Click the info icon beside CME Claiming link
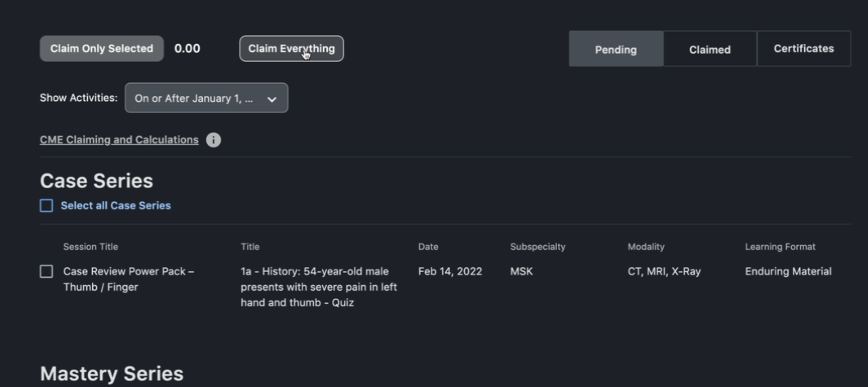868x387 pixels. tap(213, 140)
